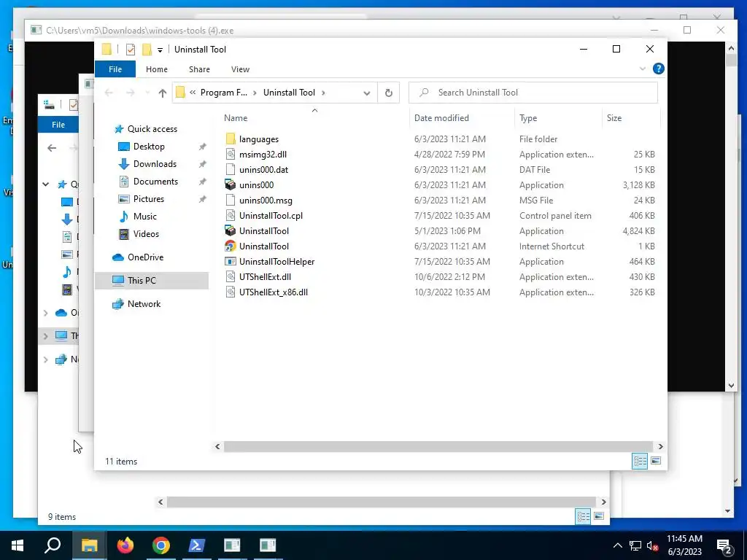Click Properties icon in quick access toolbar
The width and height of the screenshot is (747, 560).
[131, 50]
